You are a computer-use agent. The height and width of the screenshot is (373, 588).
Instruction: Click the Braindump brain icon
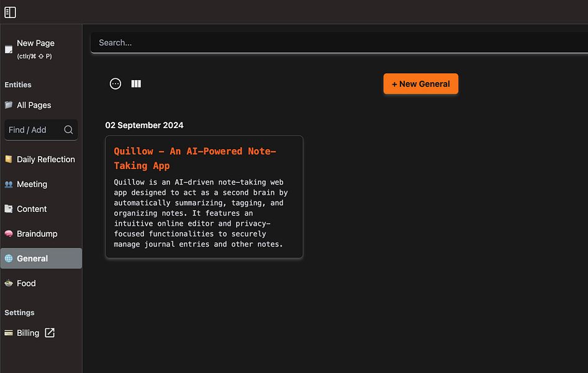[9, 234]
